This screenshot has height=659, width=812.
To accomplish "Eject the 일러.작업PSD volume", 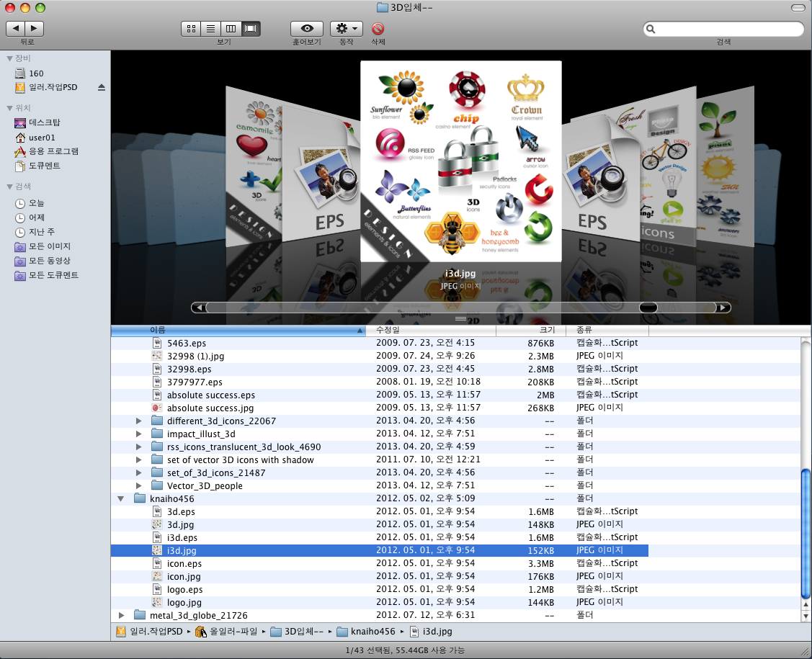I will (x=102, y=87).
